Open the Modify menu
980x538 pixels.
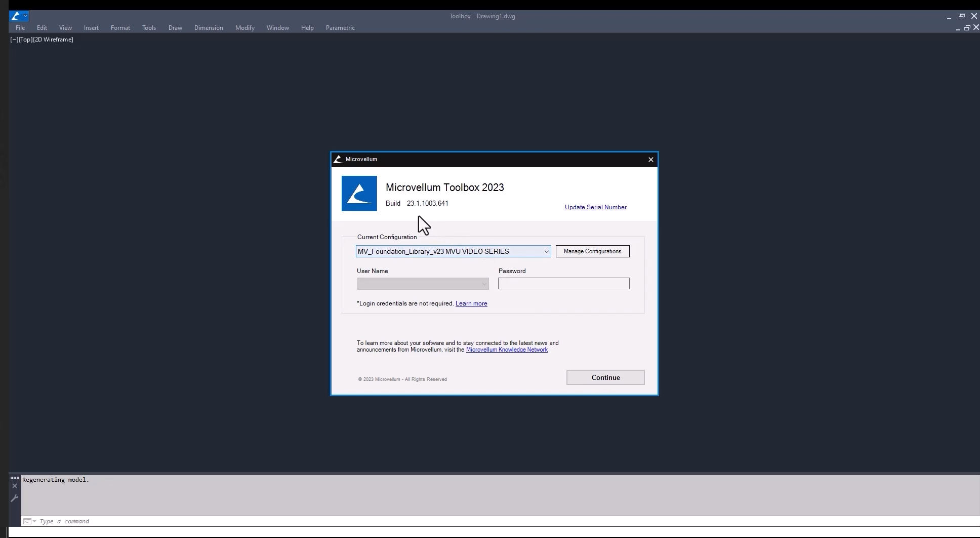click(245, 28)
